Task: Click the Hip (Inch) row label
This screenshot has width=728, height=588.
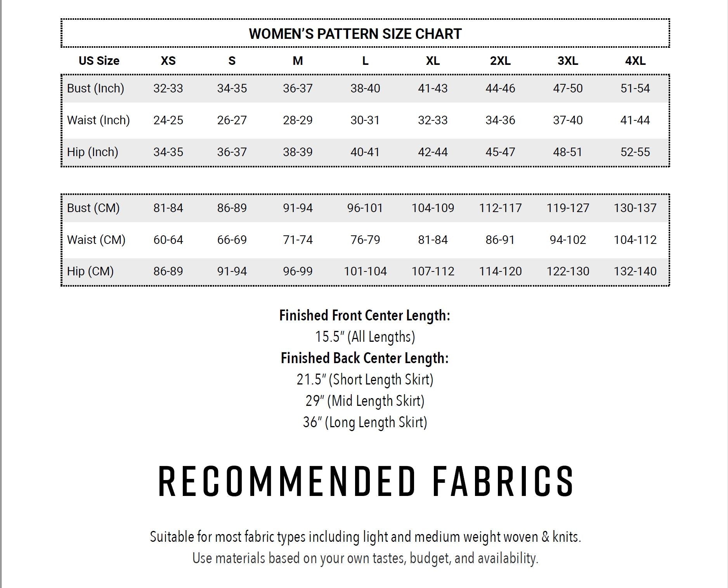Action: (x=92, y=152)
